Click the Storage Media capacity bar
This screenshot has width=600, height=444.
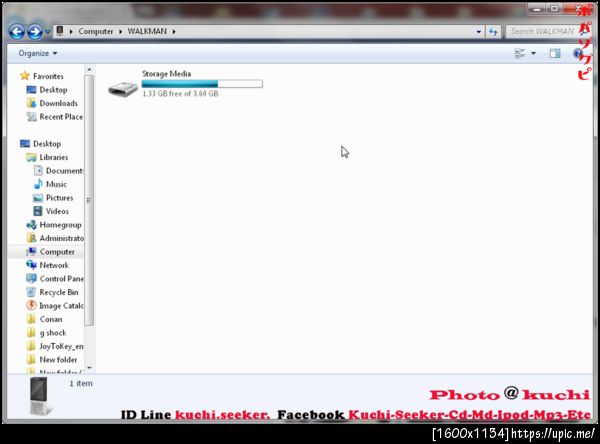coord(202,84)
